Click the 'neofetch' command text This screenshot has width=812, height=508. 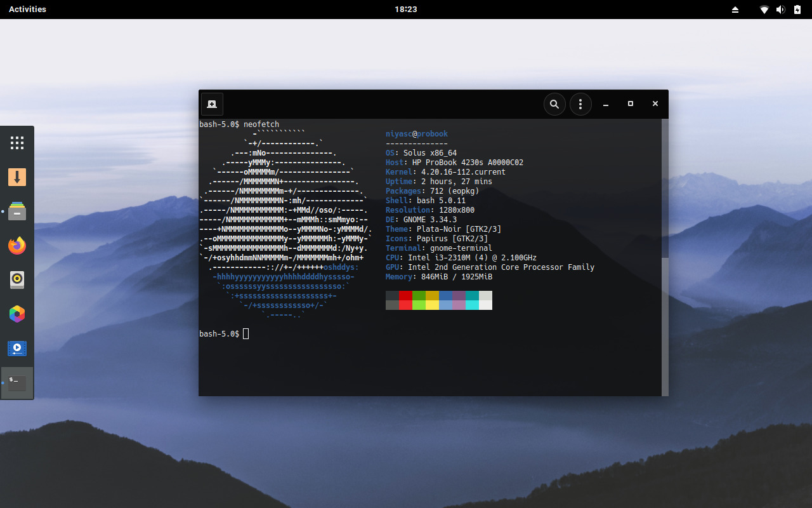261,124
